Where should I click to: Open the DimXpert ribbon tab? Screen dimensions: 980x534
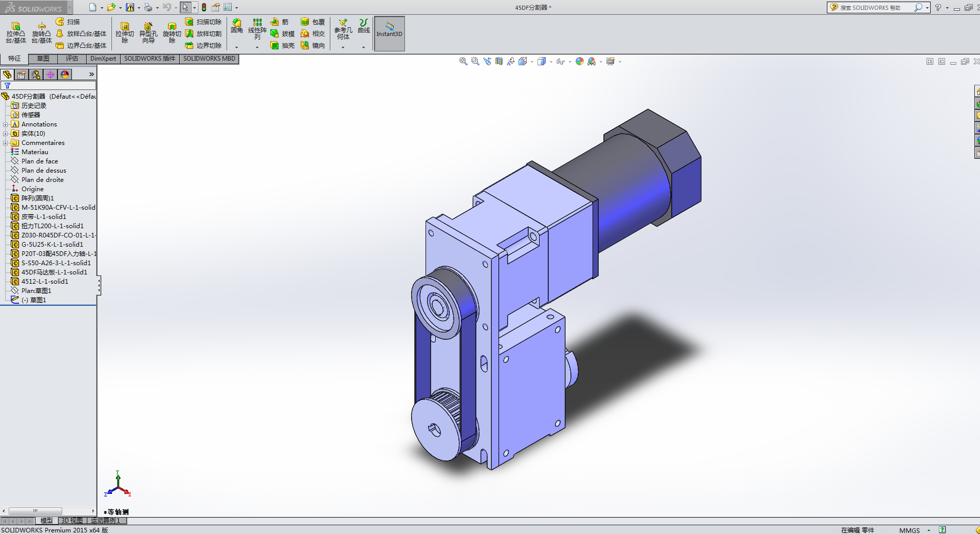tap(103, 59)
